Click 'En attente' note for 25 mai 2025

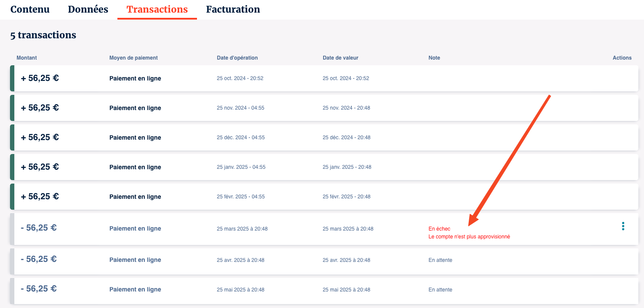[440, 290]
